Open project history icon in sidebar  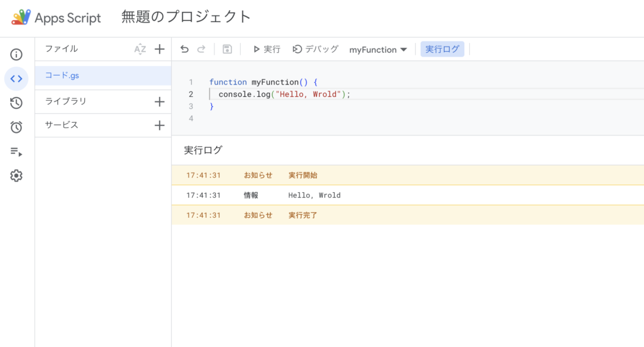(x=16, y=103)
